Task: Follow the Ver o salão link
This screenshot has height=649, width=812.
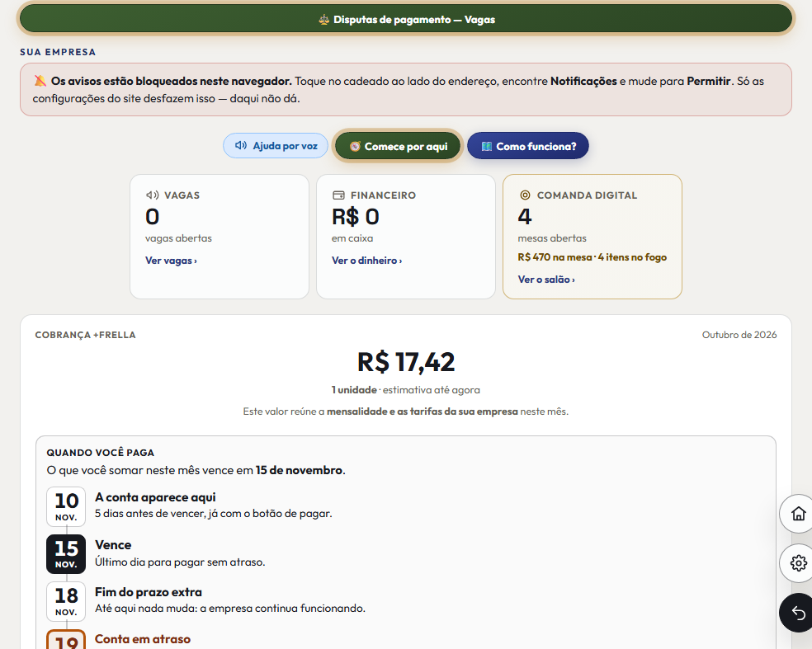Action: tap(545, 280)
